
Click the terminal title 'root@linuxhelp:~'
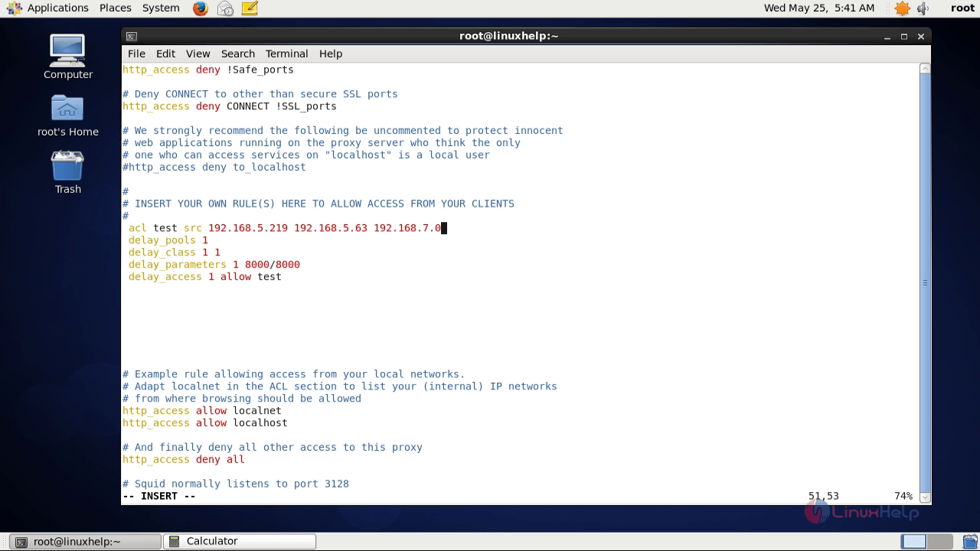(x=508, y=36)
